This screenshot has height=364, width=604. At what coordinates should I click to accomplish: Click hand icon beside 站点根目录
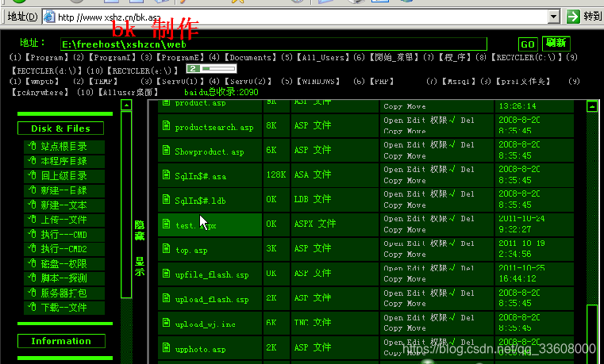tap(32, 146)
